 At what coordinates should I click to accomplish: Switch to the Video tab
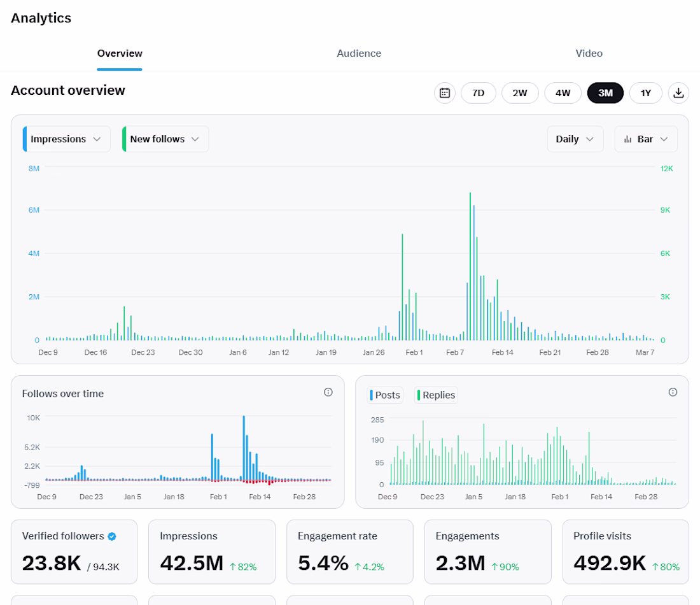click(x=589, y=53)
